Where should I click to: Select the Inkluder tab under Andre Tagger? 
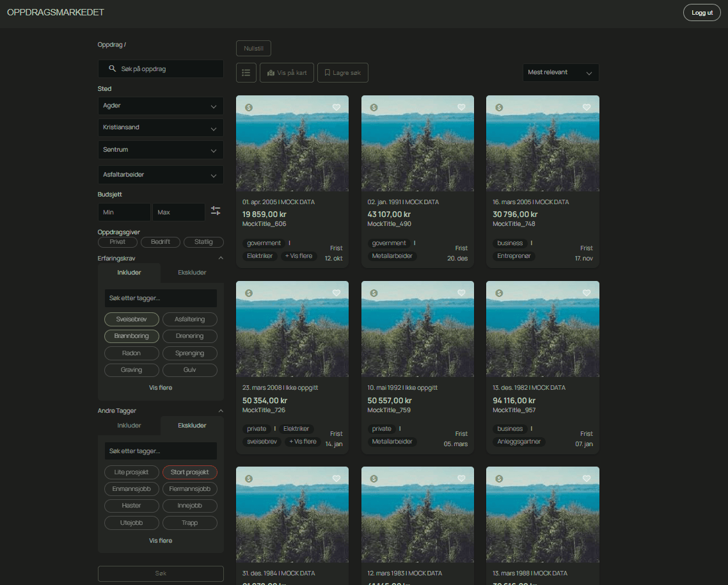[x=129, y=425]
